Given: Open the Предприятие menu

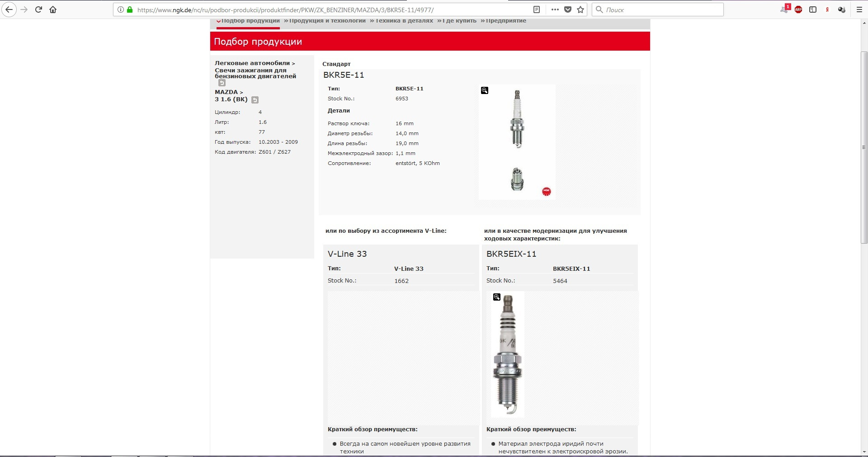Looking at the screenshot, I should click(x=506, y=21).
